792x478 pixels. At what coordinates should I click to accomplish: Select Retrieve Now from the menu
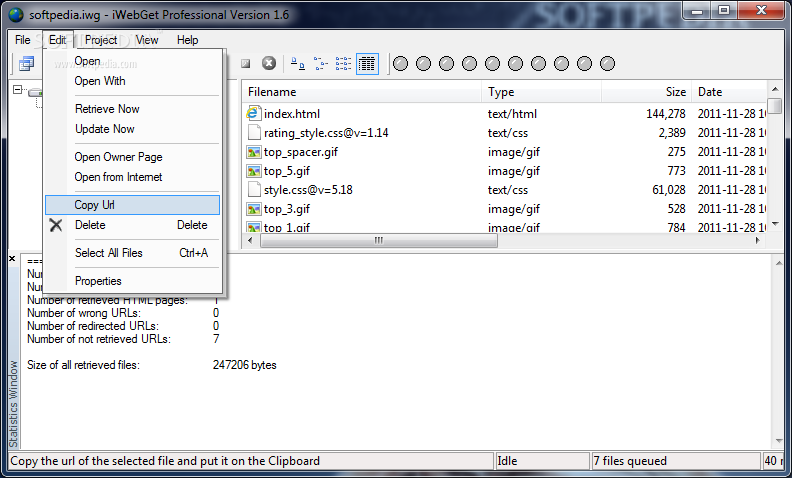click(x=132, y=109)
